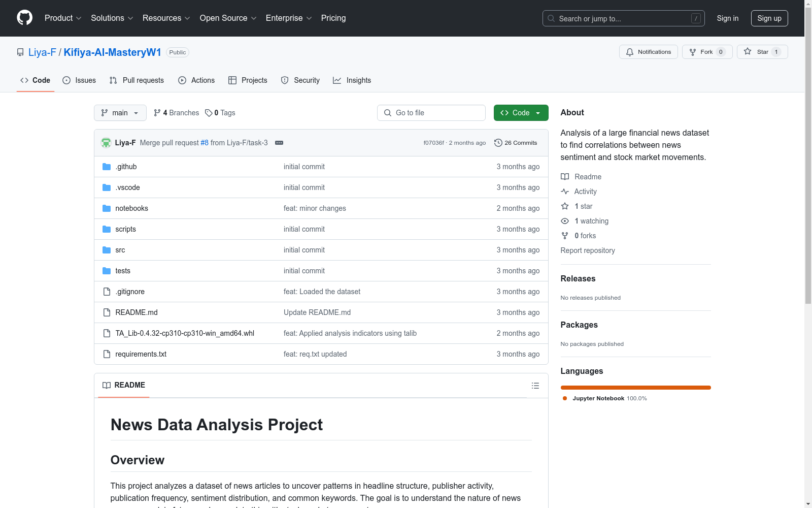Viewport: 812px width, 508px height.
Task: Open the Liya-F owner link
Action: tap(42, 52)
